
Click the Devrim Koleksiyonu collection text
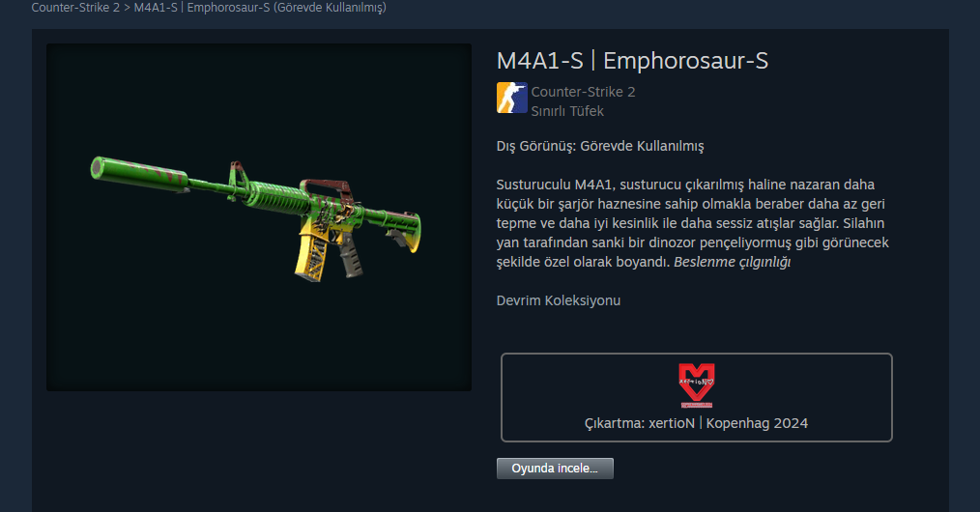(x=558, y=300)
